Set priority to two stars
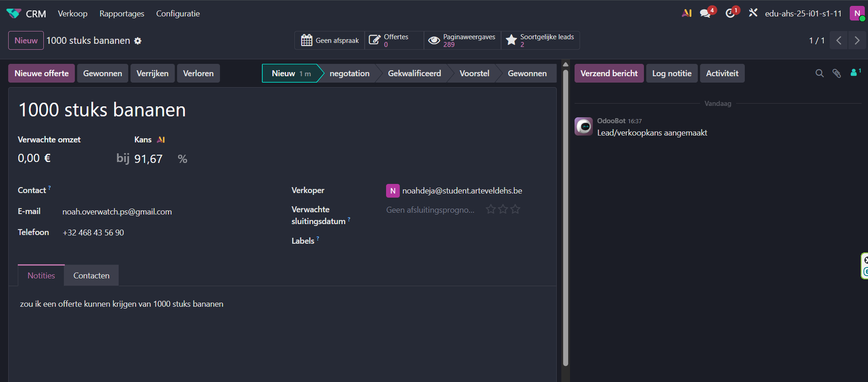Image resolution: width=868 pixels, height=382 pixels. pyautogui.click(x=503, y=209)
